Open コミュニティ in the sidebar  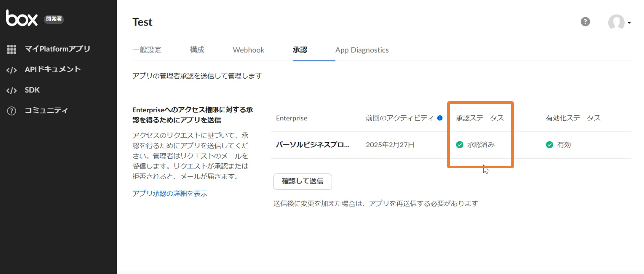point(46,110)
